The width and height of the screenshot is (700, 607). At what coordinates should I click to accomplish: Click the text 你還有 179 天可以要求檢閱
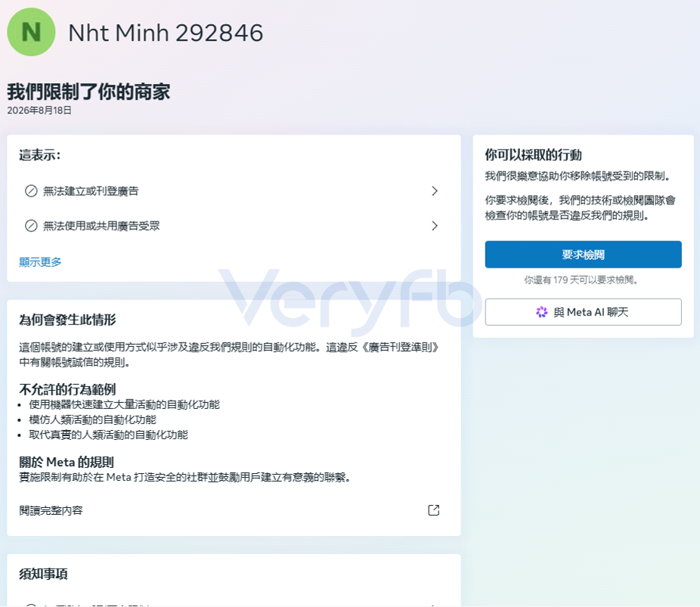click(581, 280)
